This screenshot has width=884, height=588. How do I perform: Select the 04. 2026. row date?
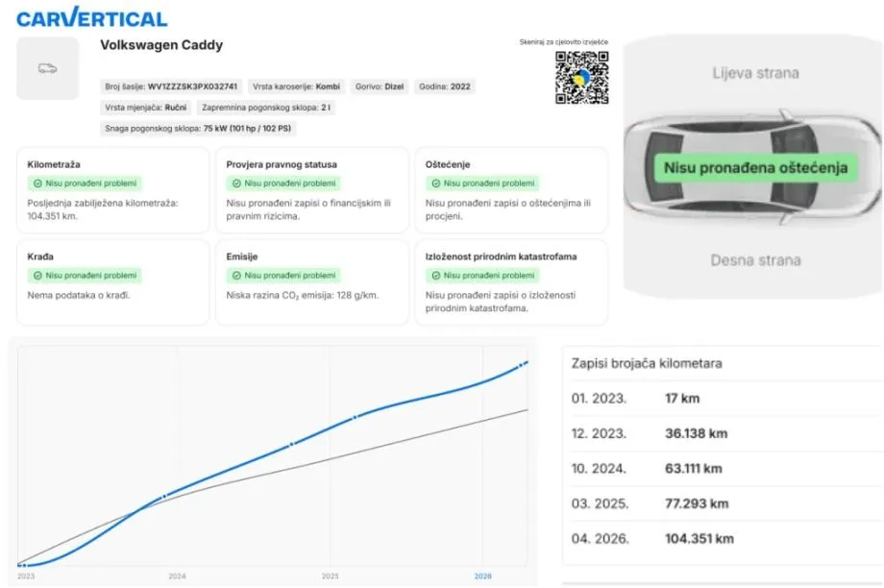coord(600,538)
